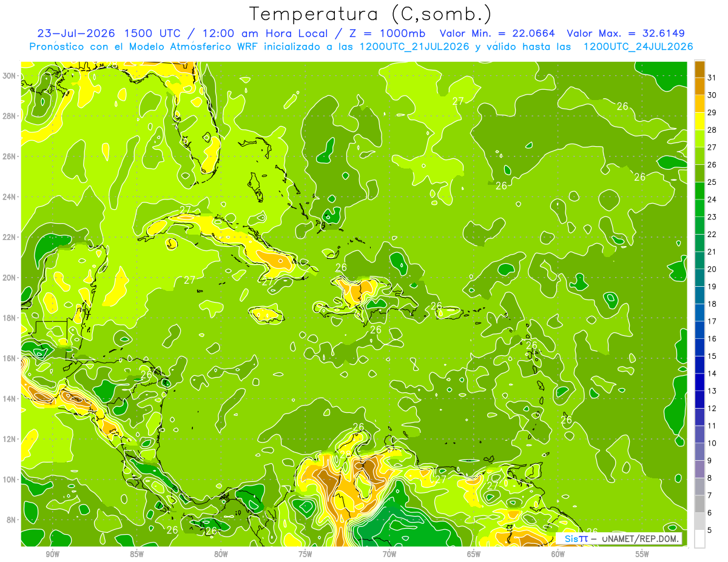Click the '85W' longitude axis label

coord(136,554)
